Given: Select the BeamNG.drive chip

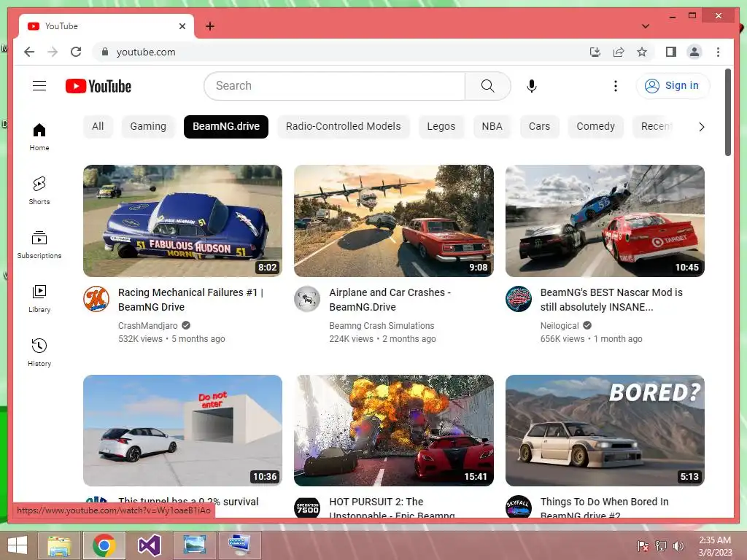Looking at the screenshot, I should coord(226,126).
